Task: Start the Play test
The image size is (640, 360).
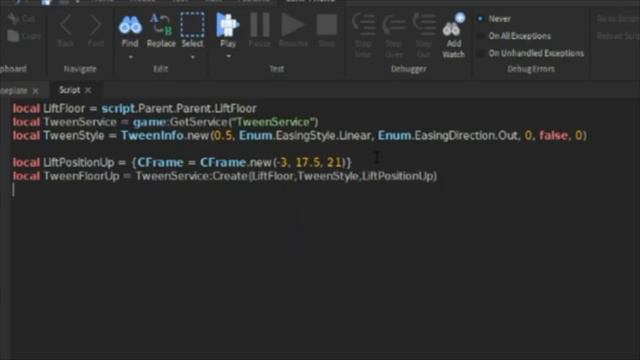Action: click(228, 31)
